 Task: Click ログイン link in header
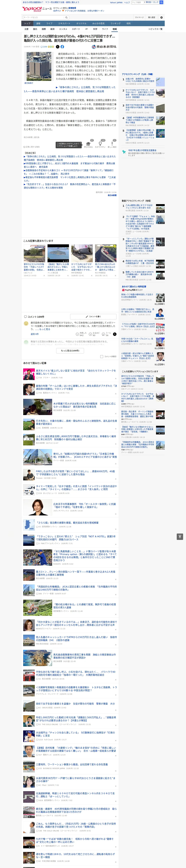tap(57, 11)
